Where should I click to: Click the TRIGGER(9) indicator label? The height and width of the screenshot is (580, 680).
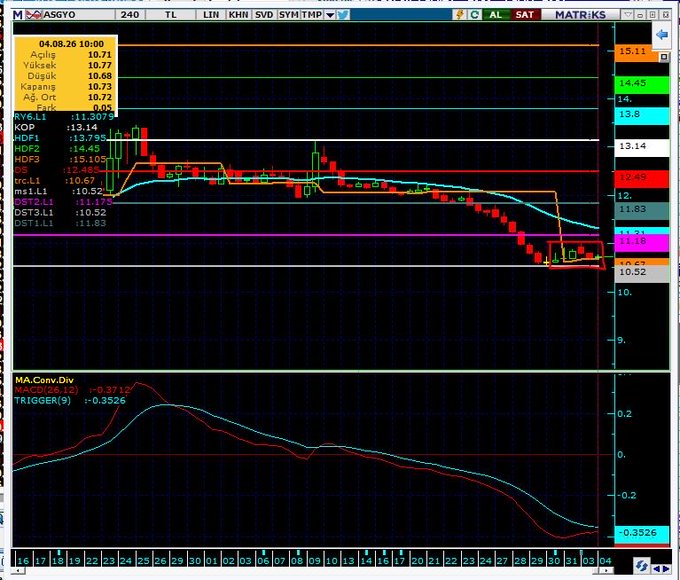[x=42, y=400]
